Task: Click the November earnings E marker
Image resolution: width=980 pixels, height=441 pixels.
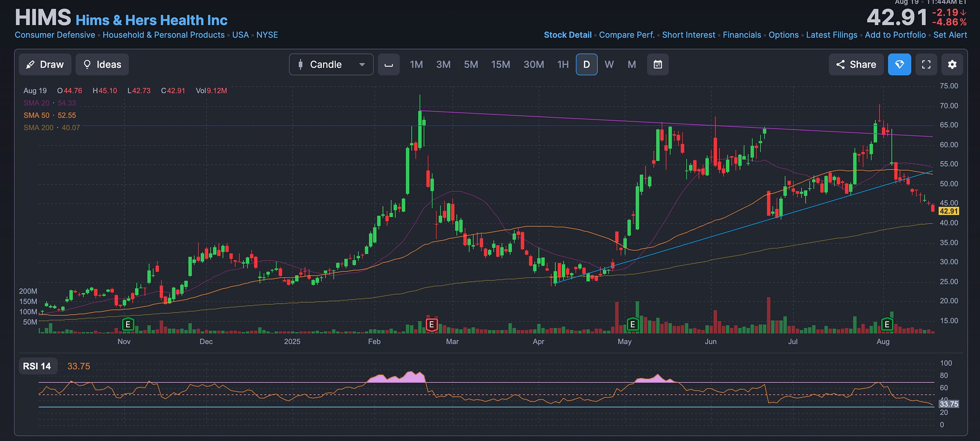Action: tap(128, 325)
